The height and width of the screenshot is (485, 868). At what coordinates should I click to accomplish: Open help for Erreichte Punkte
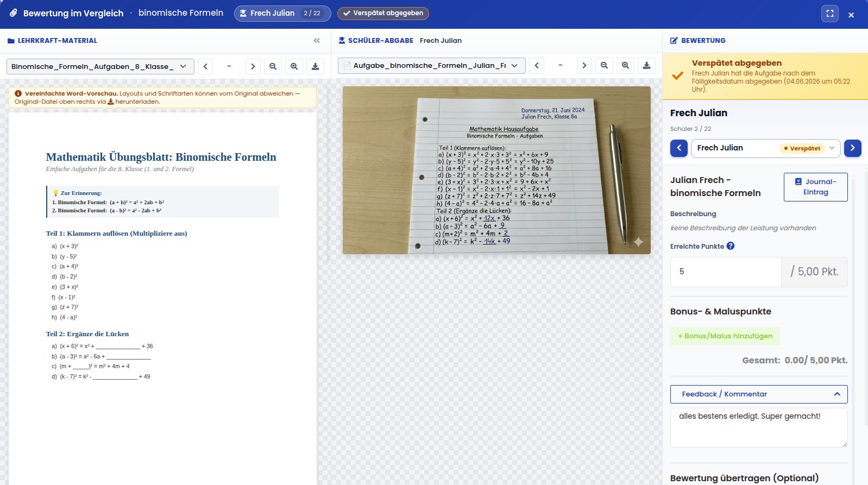tap(731, 246)
